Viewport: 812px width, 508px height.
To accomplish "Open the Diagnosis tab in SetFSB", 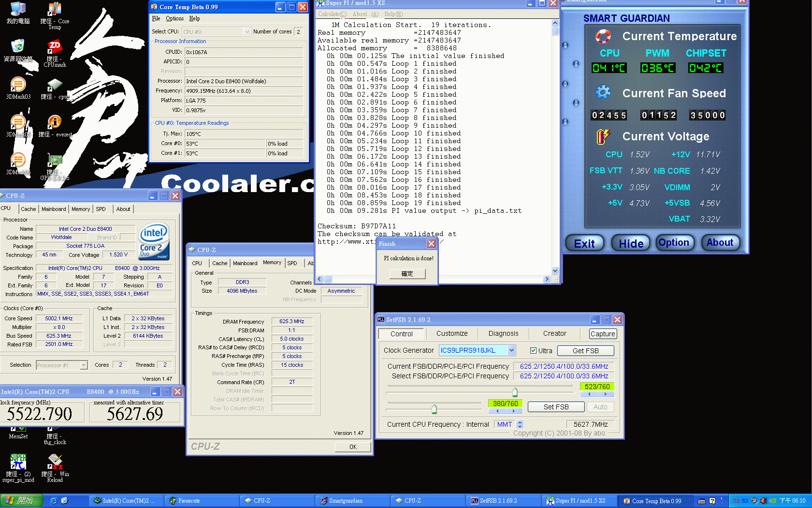I will pyautogui.click(x=503, y=333).
